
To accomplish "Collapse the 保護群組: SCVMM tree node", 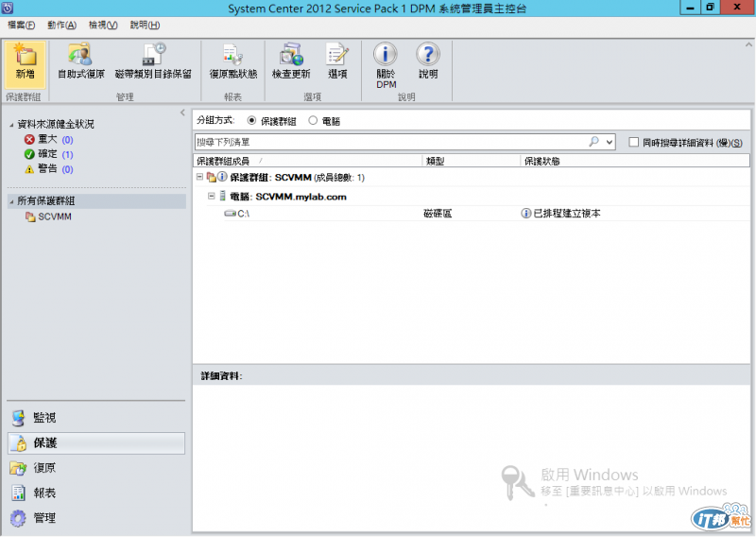I will tap(199, 177).
